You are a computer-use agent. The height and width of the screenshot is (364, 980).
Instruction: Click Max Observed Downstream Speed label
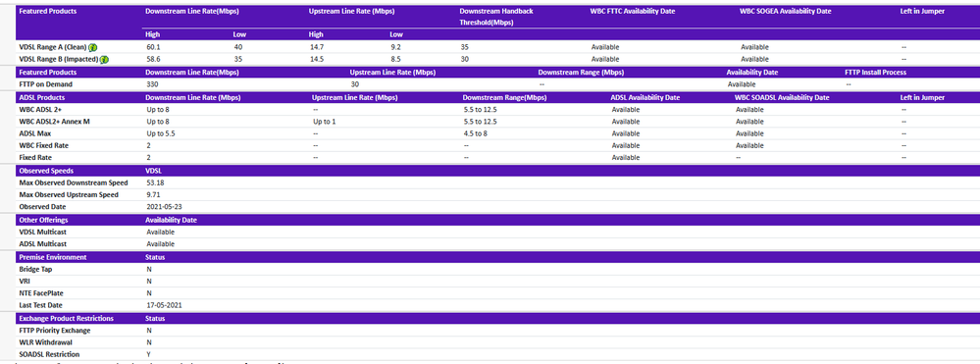[74, 182]
